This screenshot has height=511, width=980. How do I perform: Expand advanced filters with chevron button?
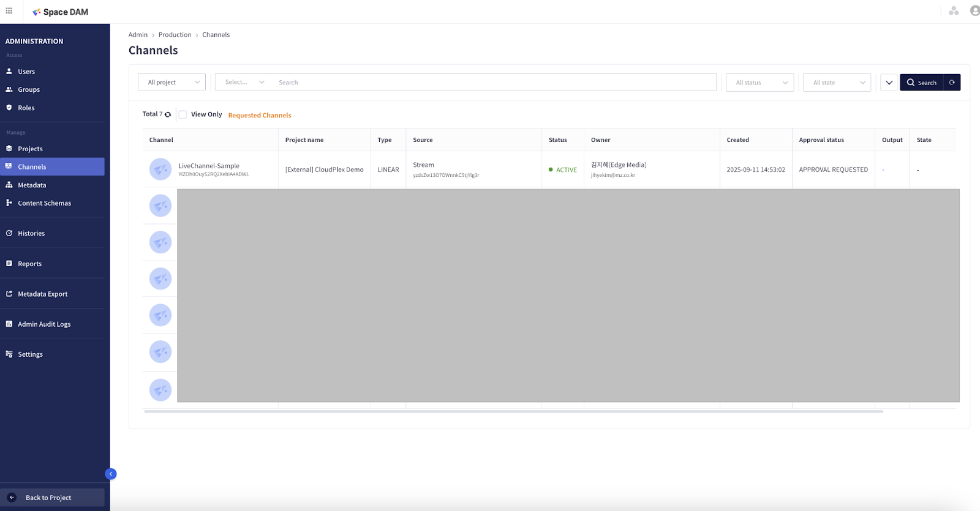(x=889, y=83)
